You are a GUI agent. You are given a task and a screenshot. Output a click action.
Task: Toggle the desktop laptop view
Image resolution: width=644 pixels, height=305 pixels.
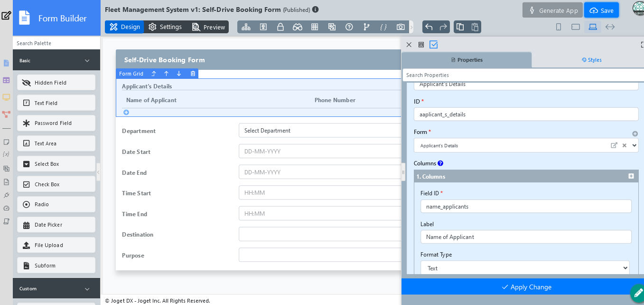(593, 27)
